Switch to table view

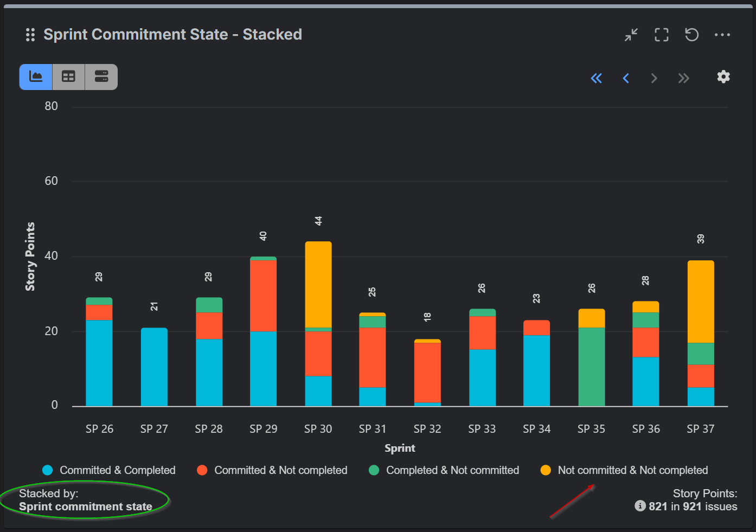tap(68, 76)
